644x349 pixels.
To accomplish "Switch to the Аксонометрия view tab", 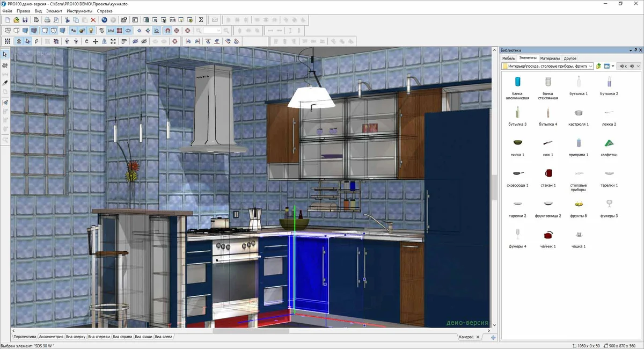I will tap(52, 337).
